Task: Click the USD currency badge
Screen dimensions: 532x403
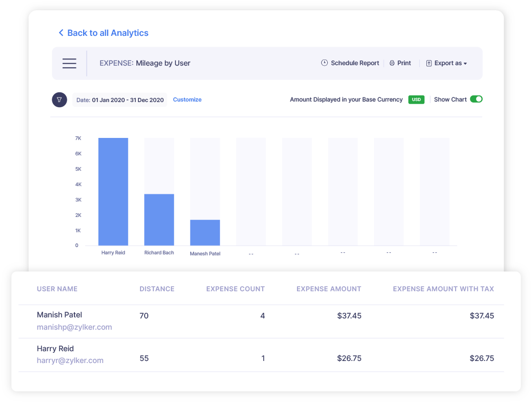Action: (416, 99)
